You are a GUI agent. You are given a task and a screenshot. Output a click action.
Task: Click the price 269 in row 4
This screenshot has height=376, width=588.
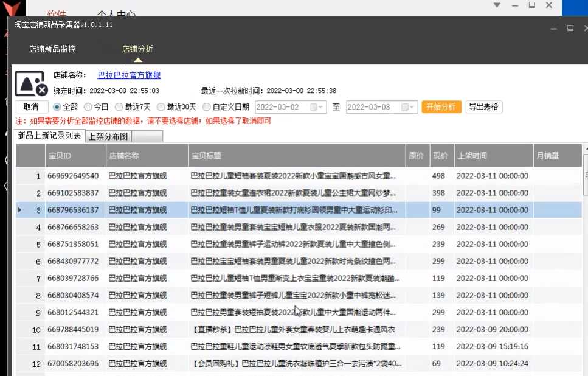(438, 227)
